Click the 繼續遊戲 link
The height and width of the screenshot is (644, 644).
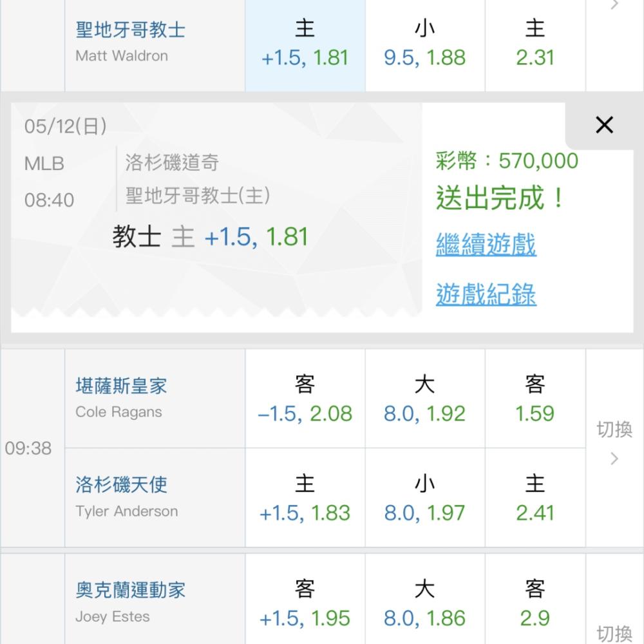pyautogui.click(x=486, y=245)
